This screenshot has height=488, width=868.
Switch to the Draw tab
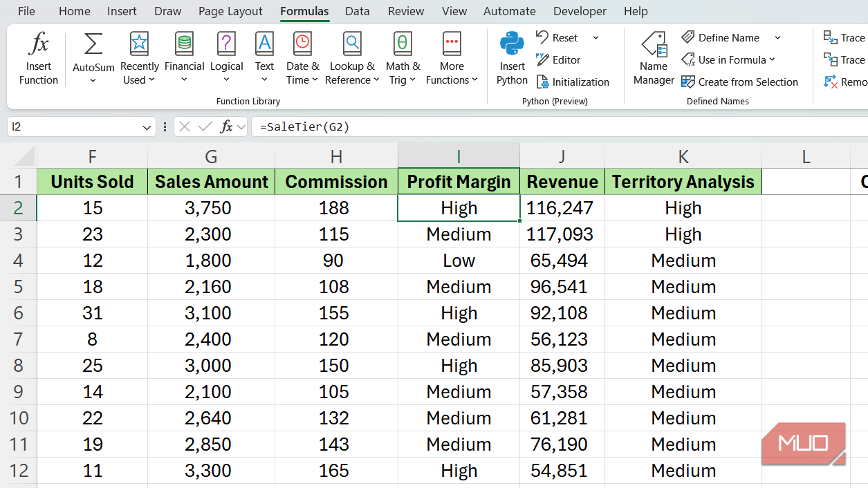click(168, 11)
